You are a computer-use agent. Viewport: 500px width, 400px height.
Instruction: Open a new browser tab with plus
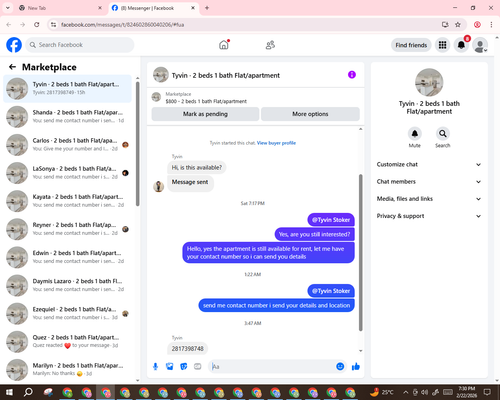coord(207,8)
